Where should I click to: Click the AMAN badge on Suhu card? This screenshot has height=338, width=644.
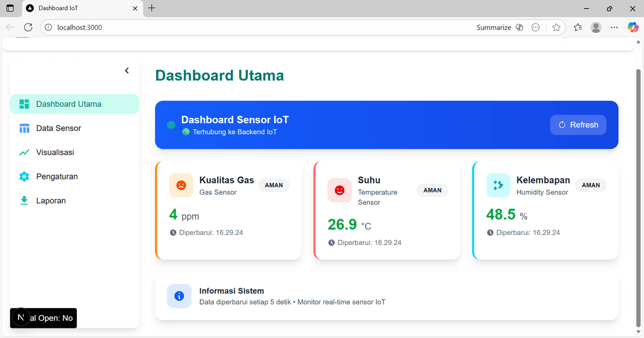432,190
